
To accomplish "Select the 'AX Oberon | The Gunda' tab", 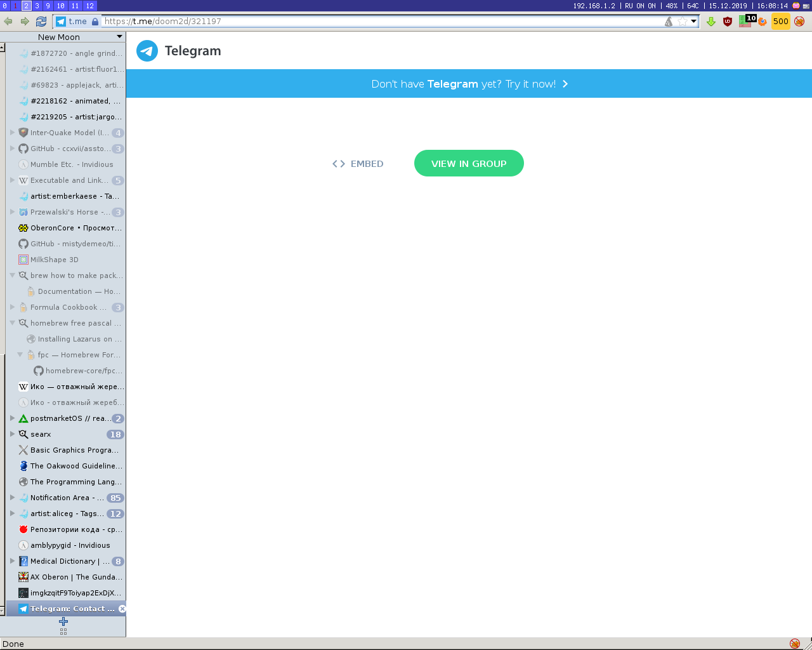I will tap(66, 577).
